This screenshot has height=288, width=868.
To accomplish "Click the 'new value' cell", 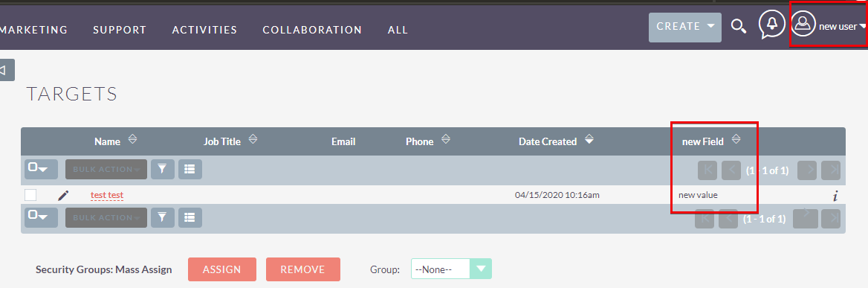I will [698, 195].
